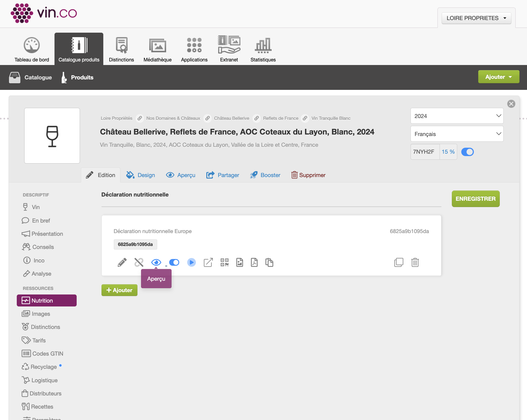Switch to the Edition tab

[101, 175]
